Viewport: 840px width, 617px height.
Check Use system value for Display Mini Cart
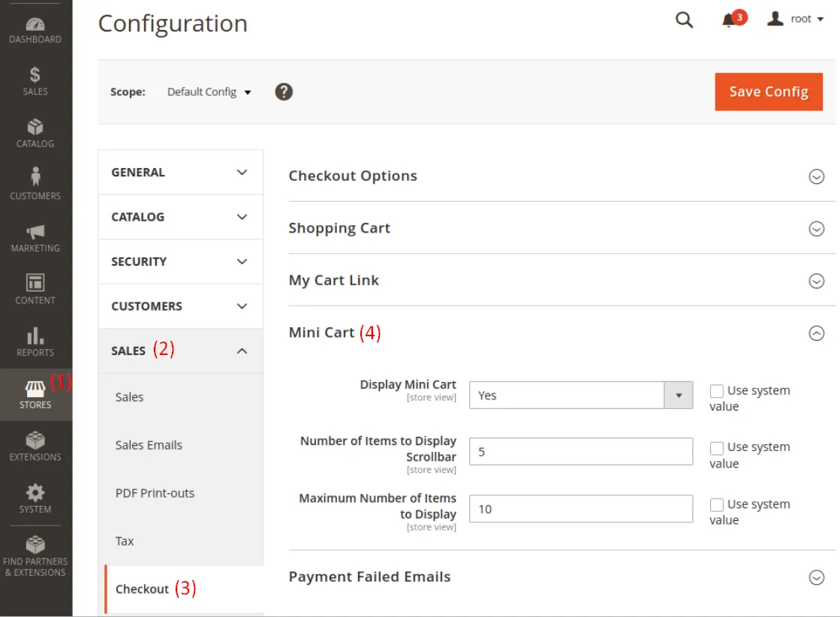click(x=717, y=391)
